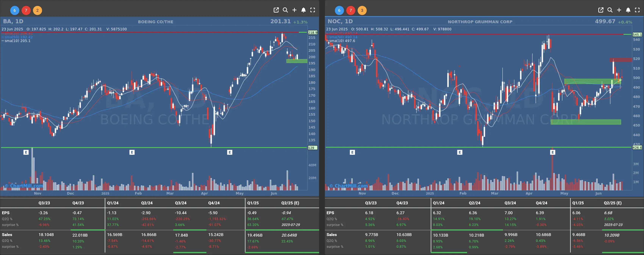644x255 pixels.
Task: Click the NOC, 1D ticker label
Action: coord(340,21)
